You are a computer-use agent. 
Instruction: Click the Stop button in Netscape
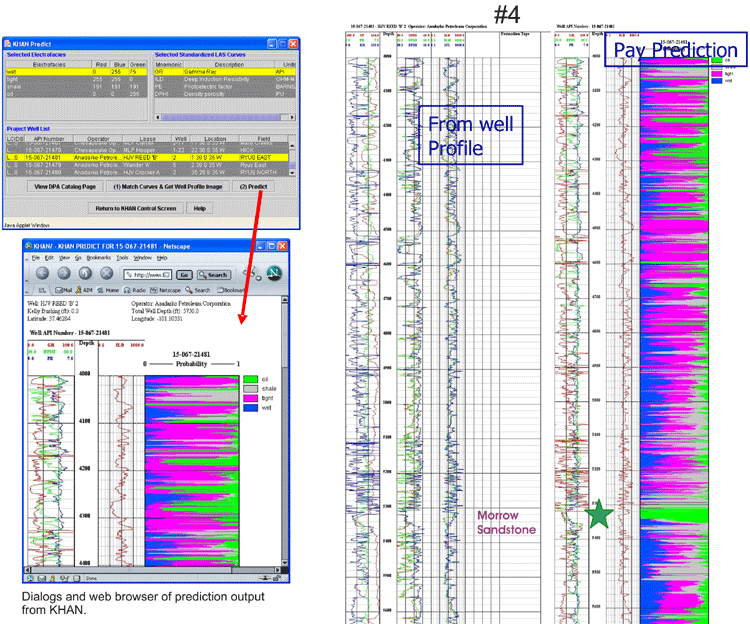(x=107, y=274)
